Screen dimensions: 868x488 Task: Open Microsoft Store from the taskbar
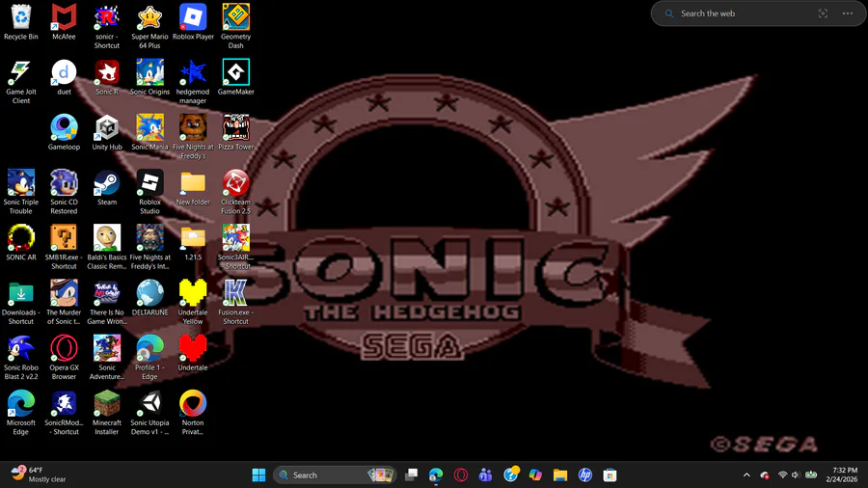coord(610,474)
